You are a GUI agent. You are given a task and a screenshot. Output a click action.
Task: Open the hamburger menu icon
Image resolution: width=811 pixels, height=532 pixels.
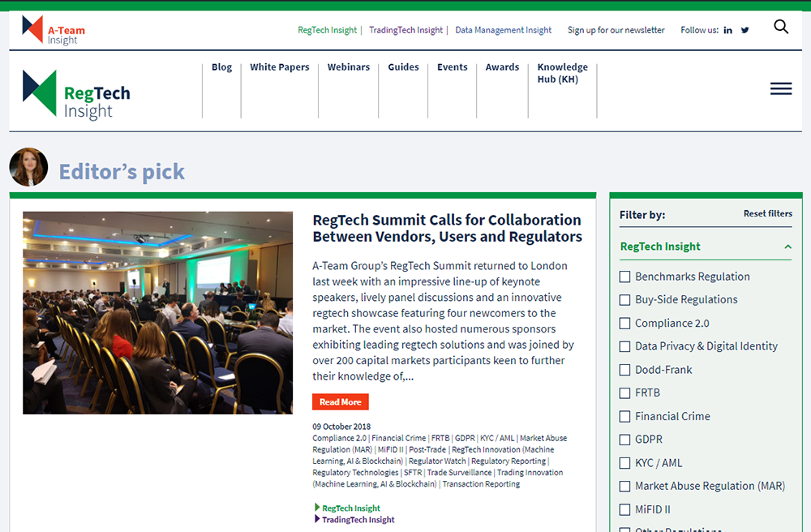(781, 89)
